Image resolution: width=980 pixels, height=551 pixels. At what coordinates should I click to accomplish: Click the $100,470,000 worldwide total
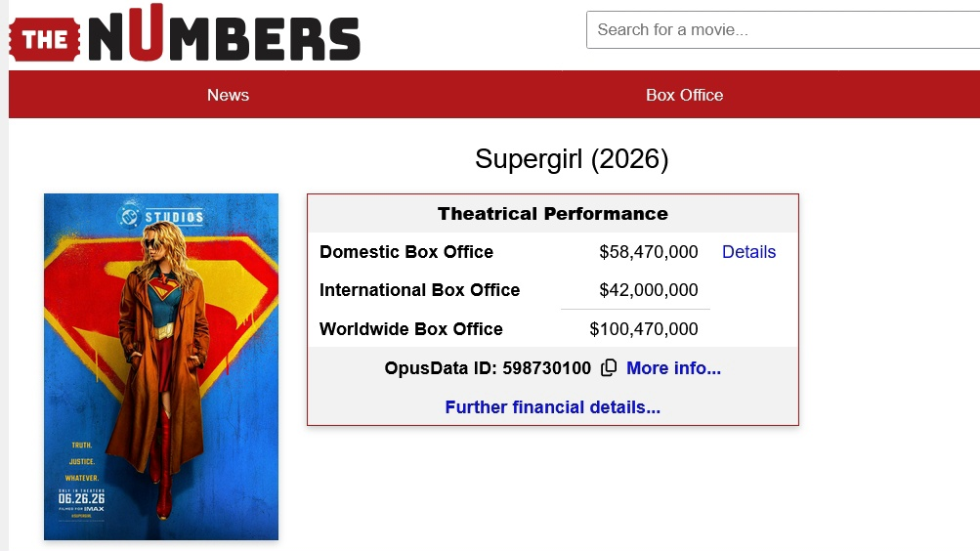tap(644, 329)
